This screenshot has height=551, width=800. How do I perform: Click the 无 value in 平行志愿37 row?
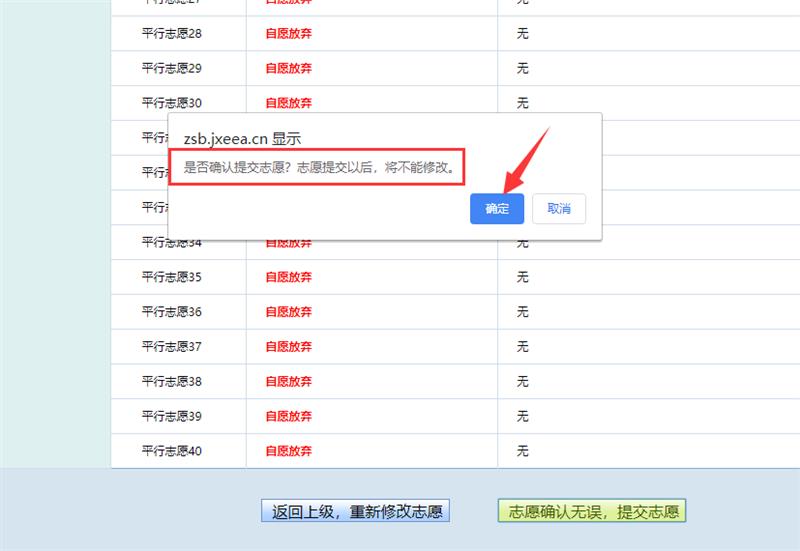coord(522,346)
